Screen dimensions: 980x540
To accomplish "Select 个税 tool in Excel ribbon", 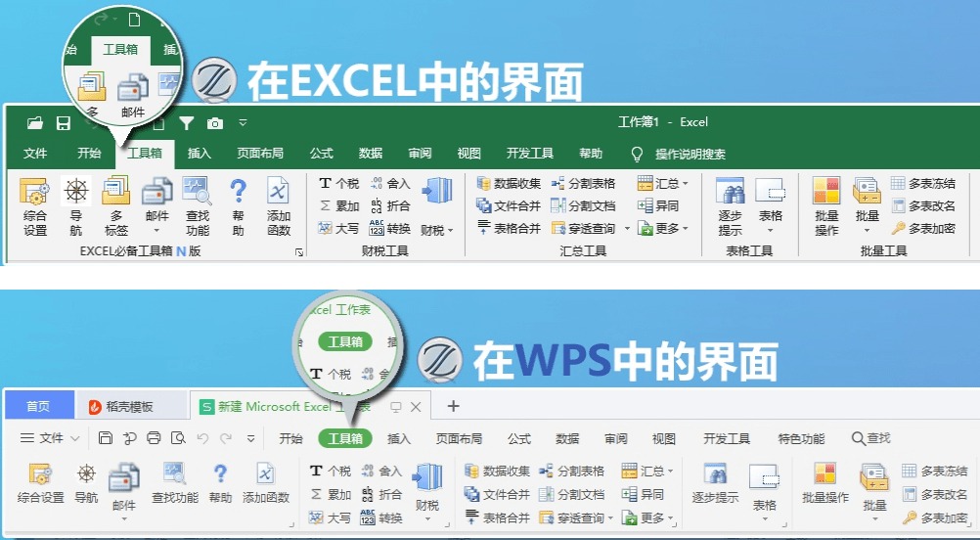I will pyautogui.click(x=339, y=183).
